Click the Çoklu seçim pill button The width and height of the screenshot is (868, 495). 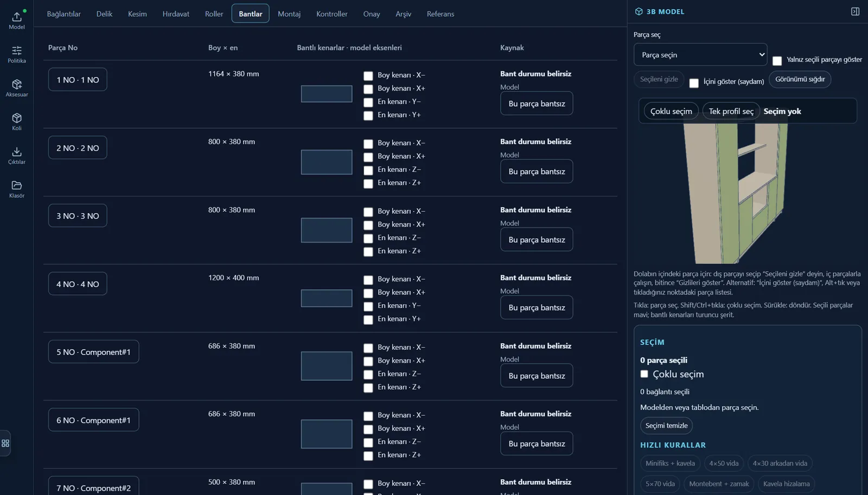(x=671, y=111)
